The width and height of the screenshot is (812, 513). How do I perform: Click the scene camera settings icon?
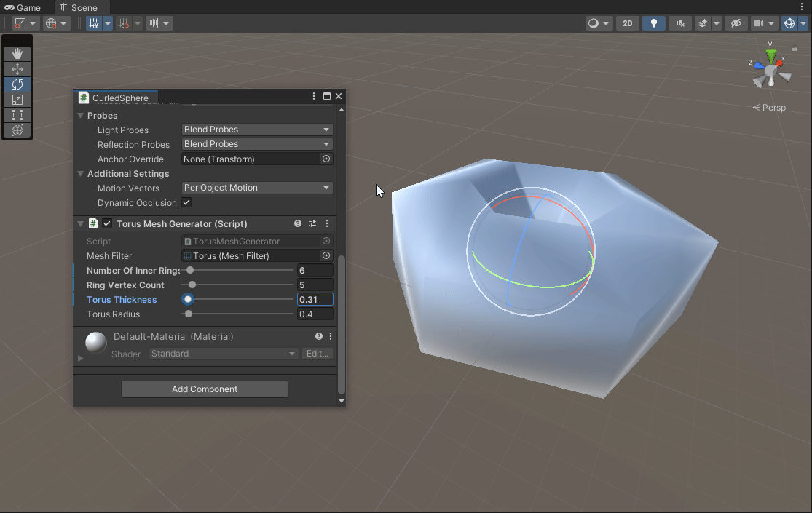pos(759,23)
